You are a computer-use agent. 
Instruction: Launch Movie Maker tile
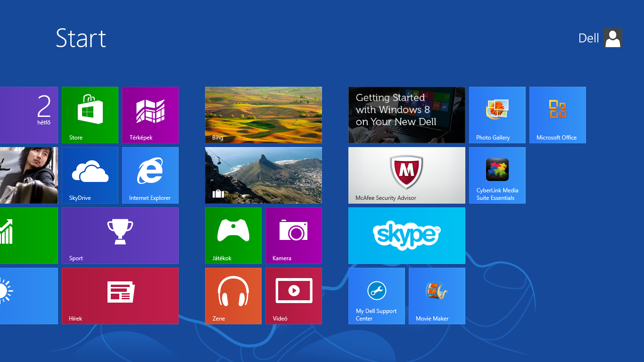coord(437,296)
